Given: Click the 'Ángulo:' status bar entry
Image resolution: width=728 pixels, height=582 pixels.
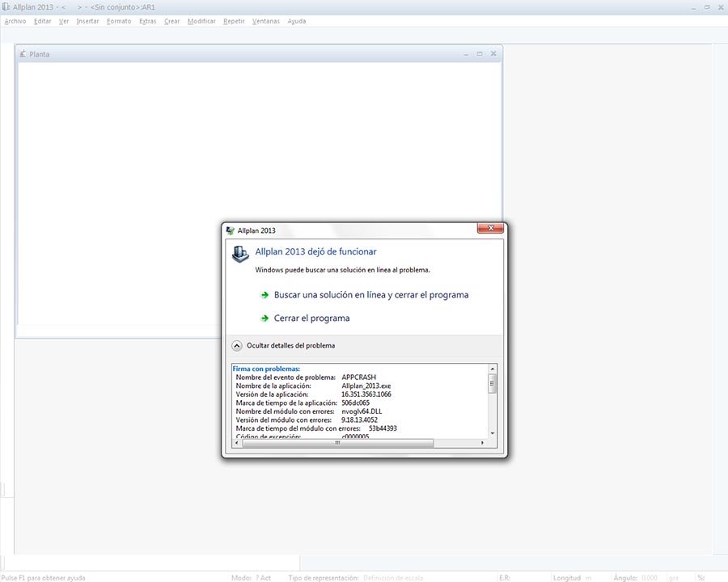Looking at the screenshot, I should point(625,578).
